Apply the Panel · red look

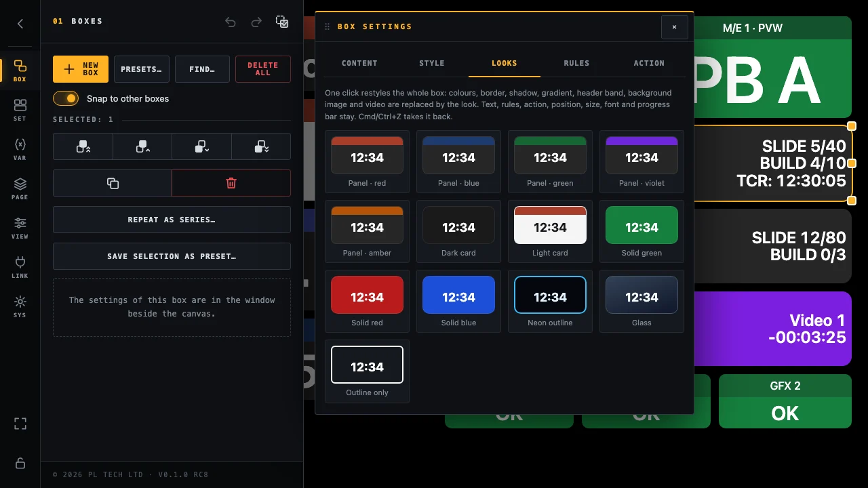(x=367, y=161)
